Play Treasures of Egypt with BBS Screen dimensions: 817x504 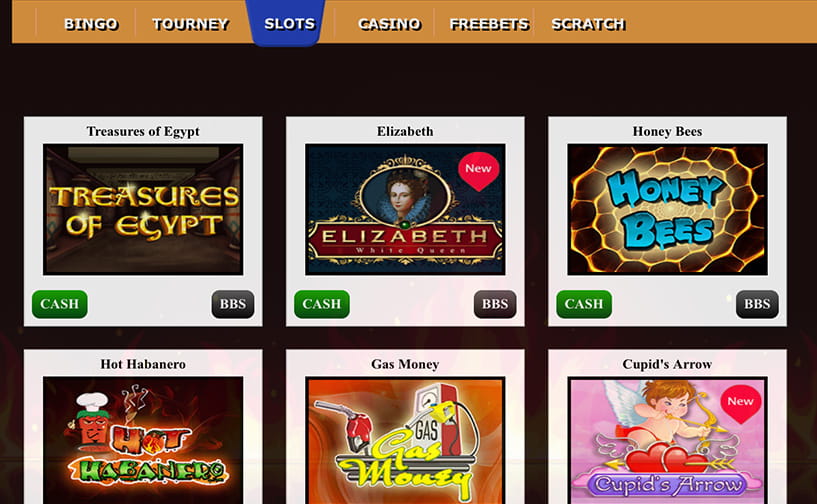[x=233, y=304]
